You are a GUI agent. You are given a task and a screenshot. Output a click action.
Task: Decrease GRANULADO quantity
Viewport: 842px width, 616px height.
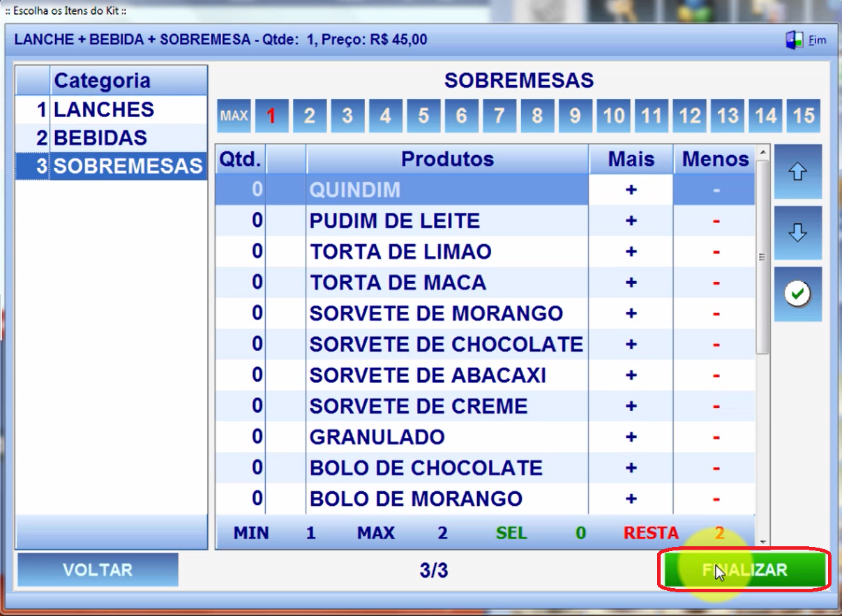(716, 437)
